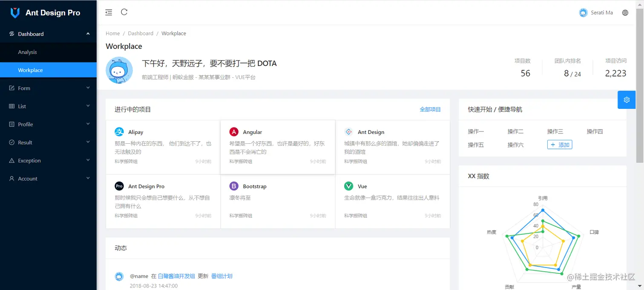Viewport: 644px width, 290px height.
Task: Open the Serati Ma user avatar
Action: pyautogui.click(x=583, y=13)
